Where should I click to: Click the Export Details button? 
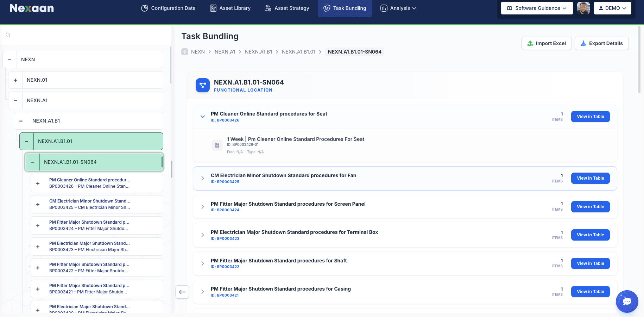(x=602, y=43)
